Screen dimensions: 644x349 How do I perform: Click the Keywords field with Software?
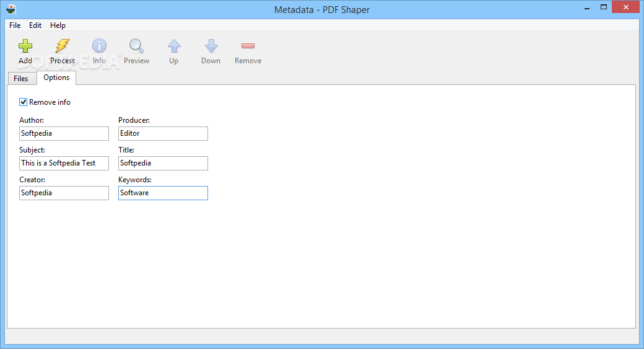tap(163, 193)
